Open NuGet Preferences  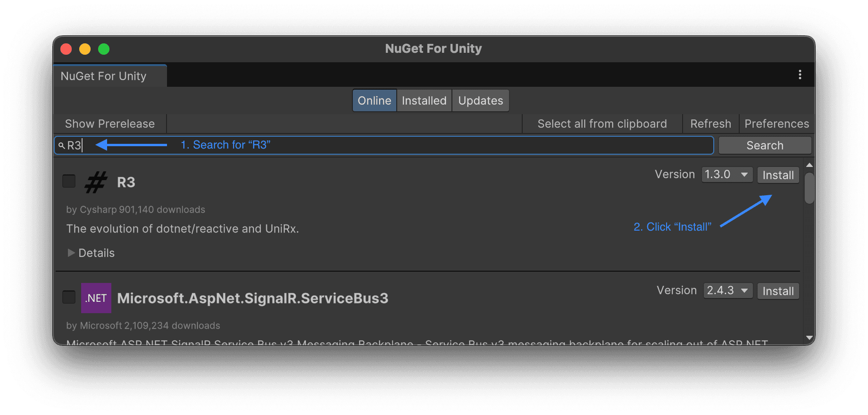point(776,124)
